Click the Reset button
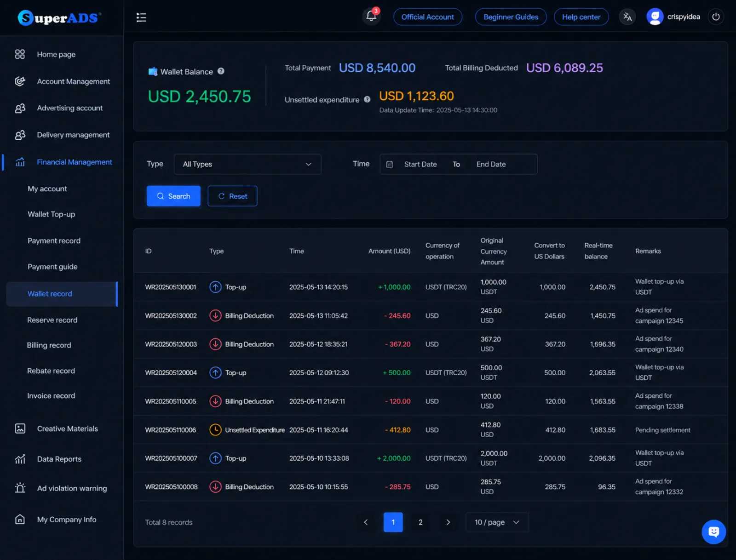 pos(232,196)
